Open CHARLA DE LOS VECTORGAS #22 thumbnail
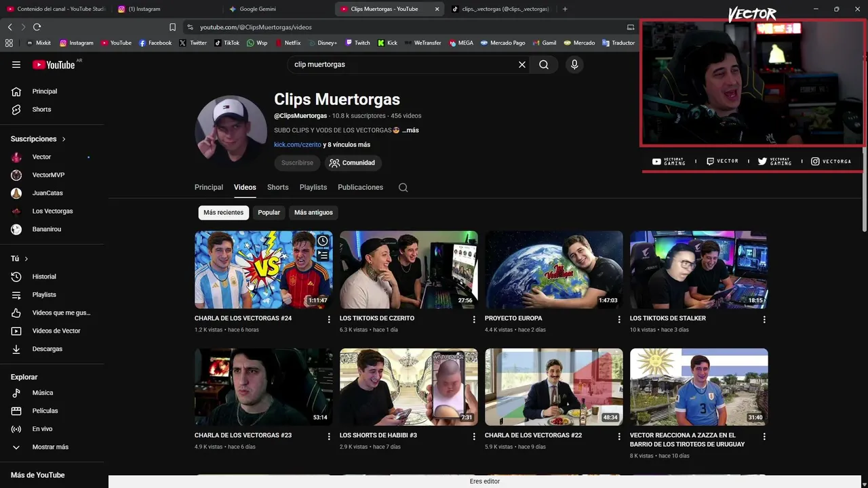 point(553,387)
